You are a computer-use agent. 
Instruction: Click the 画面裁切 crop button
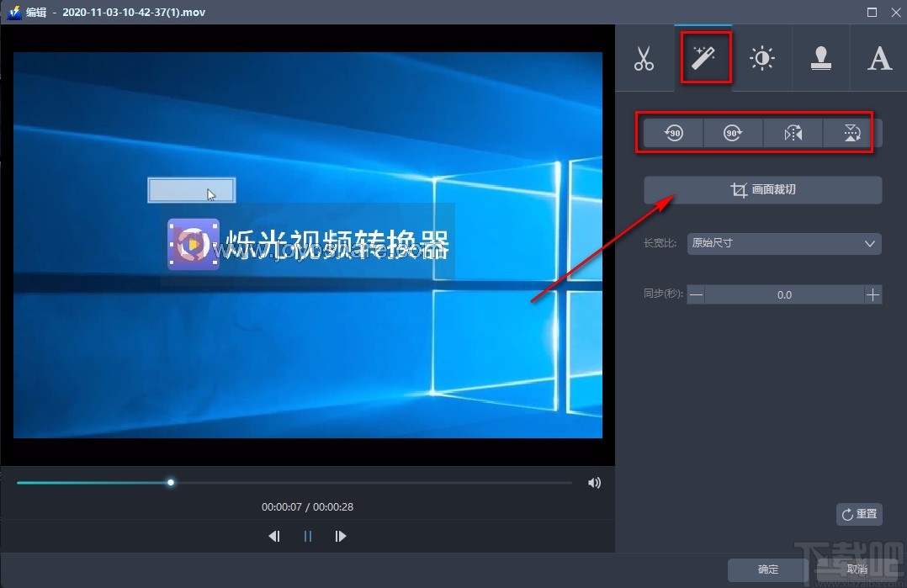pyautogui.click(x=762, y=189)
